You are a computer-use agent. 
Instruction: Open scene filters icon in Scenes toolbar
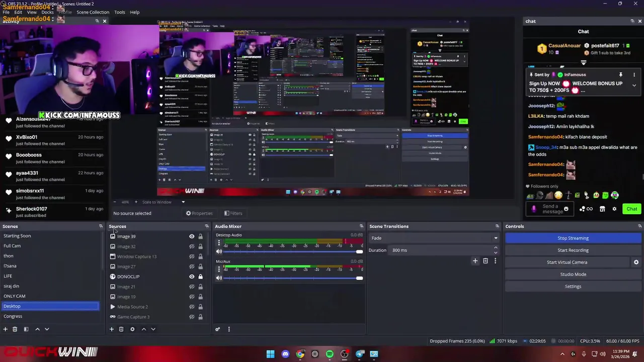(26, 329)
